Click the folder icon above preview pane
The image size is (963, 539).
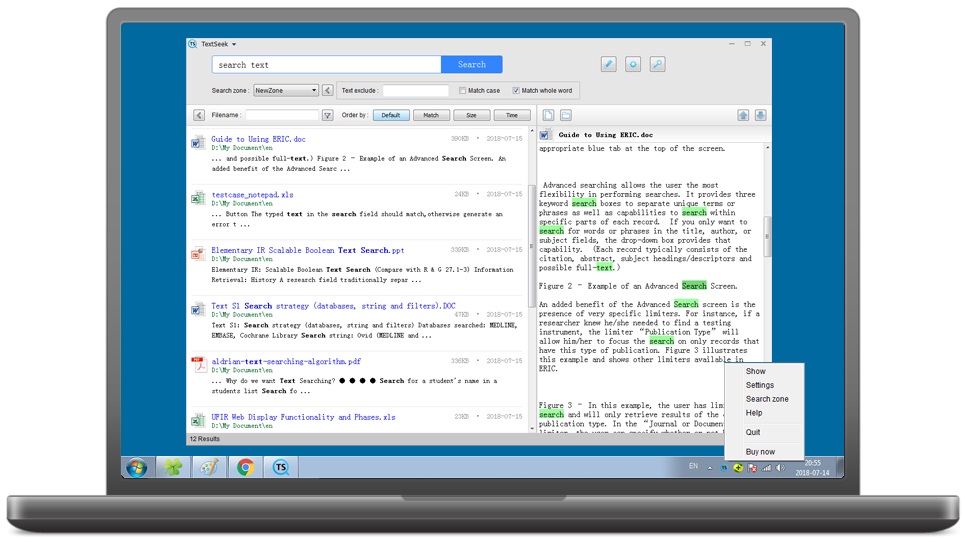pos(565,116)
